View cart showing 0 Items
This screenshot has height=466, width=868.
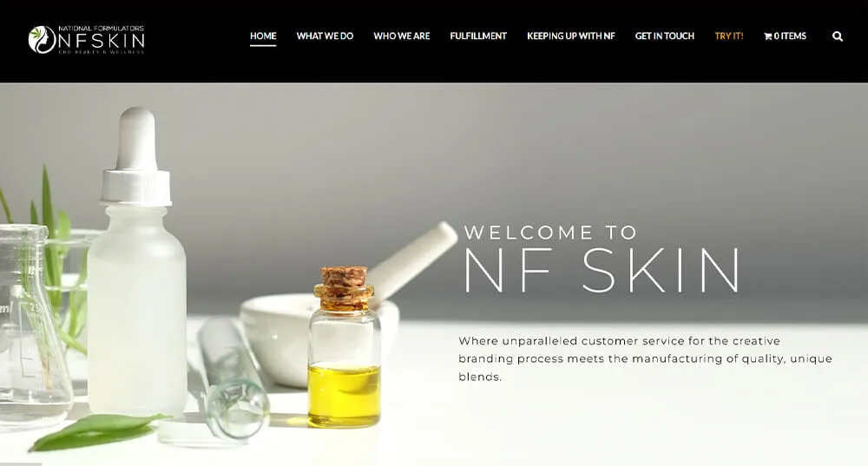[x=785, y=36]
